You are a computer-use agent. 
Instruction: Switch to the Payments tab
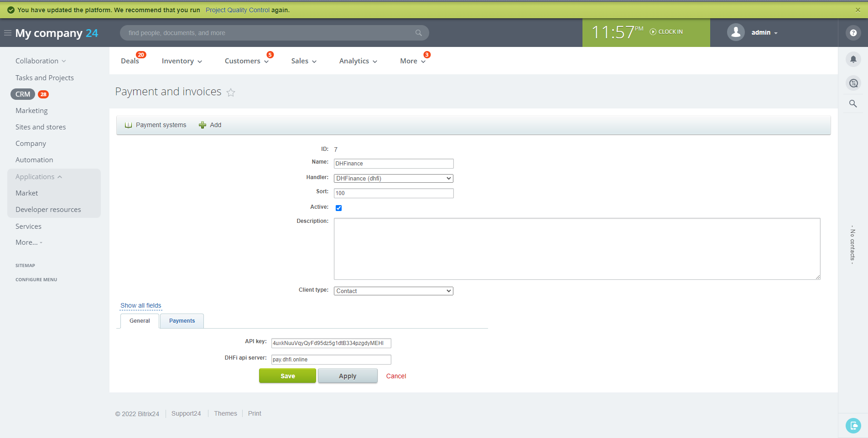coord(182,321)
